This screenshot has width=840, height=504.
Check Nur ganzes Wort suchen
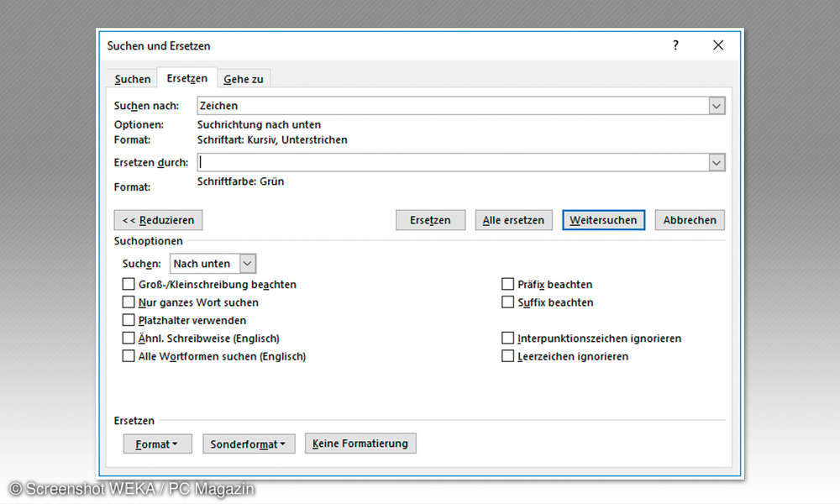click(129, 302)
